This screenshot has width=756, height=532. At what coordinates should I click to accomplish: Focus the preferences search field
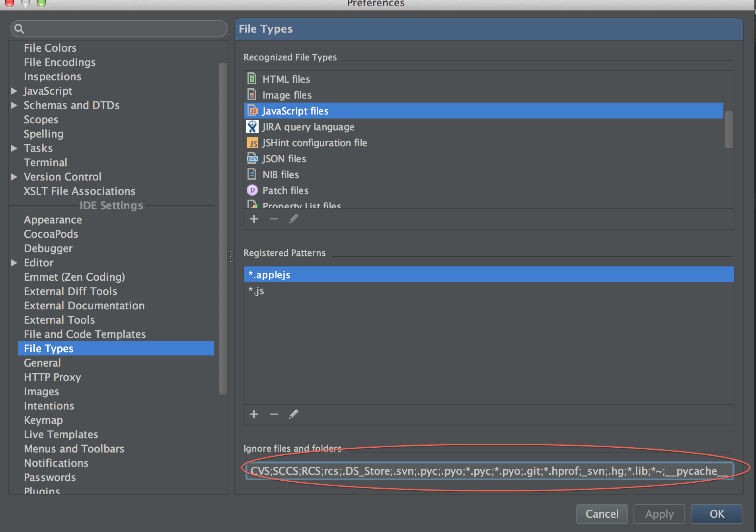pyautogui.click(x=119, y=29)
